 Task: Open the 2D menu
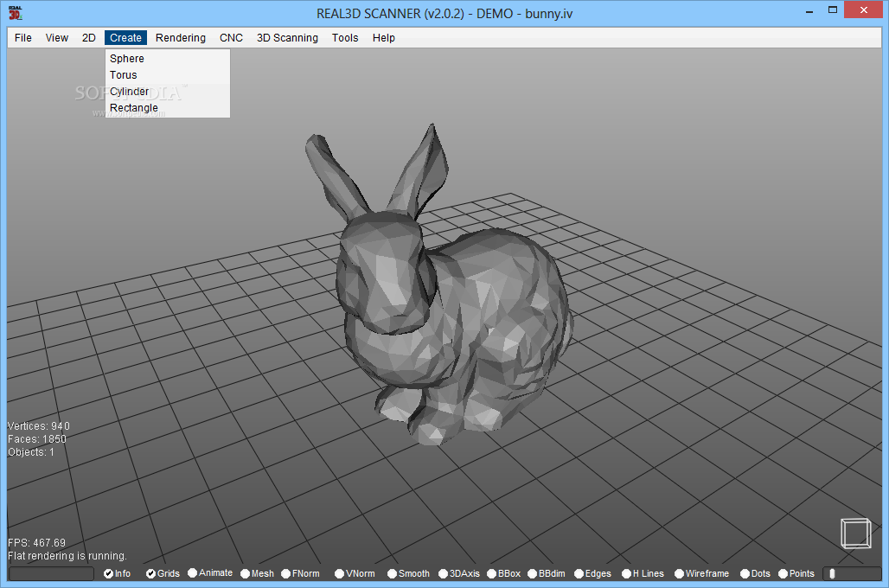click(88, 38)
